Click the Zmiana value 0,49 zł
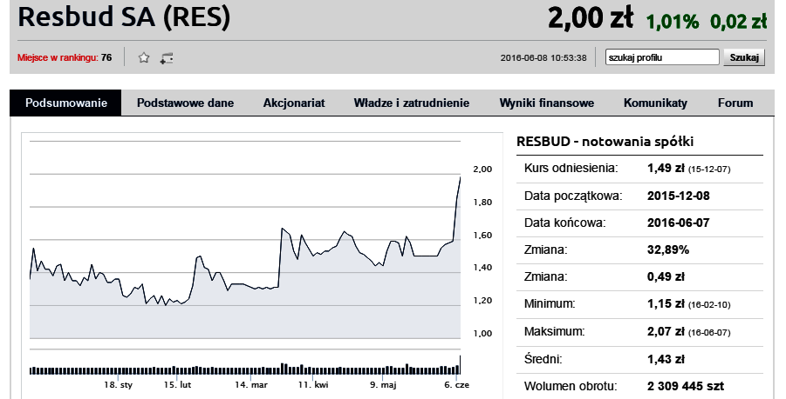The image size is (786, 399). tap(666, 277)
